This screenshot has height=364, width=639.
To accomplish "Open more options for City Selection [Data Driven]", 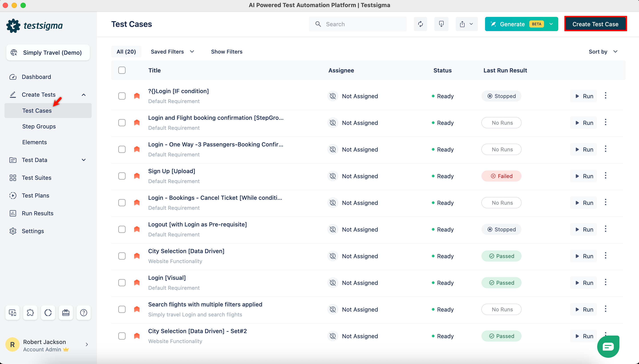I will pyautogui.click(x=605, y=256).
